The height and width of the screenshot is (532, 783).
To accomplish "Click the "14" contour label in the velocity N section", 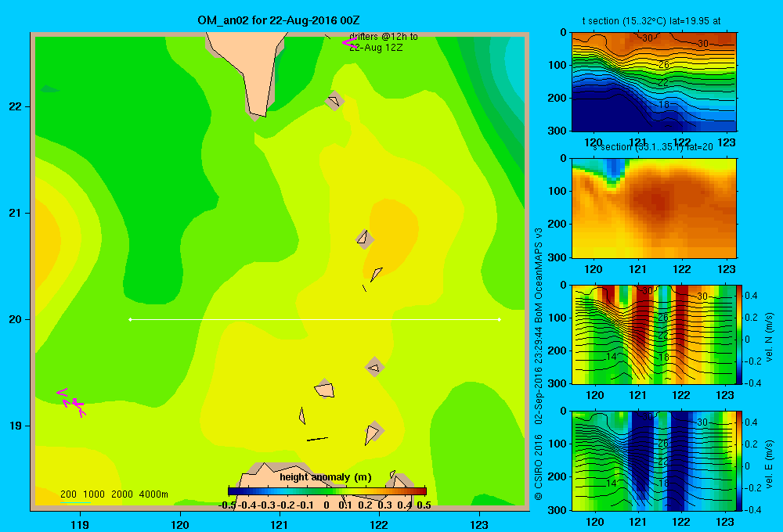I will [x=612, y=356].
